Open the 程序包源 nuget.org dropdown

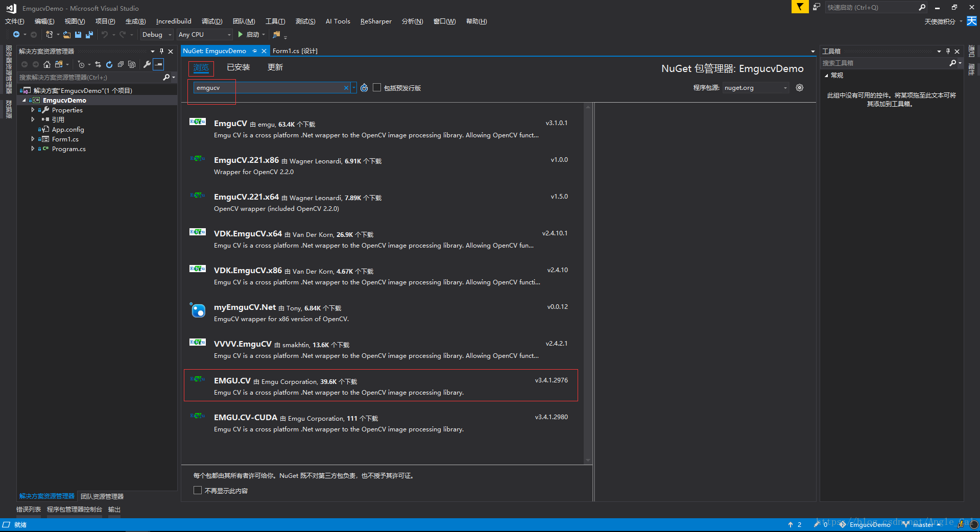[x=756, y=88]
